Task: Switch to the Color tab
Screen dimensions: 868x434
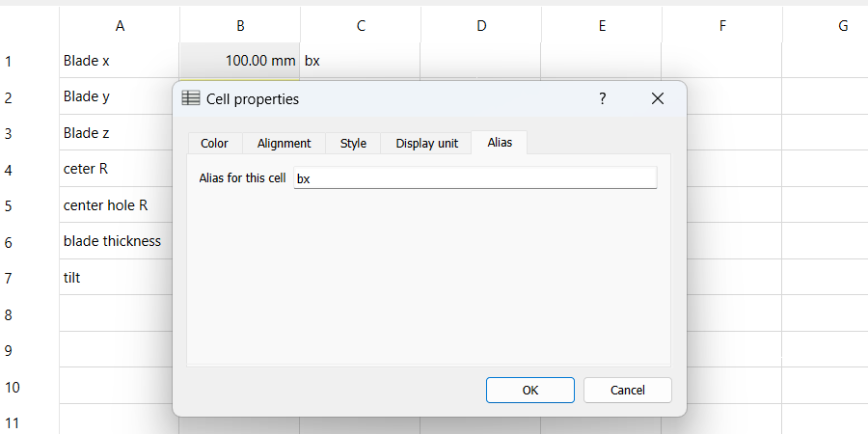Action: tap(214, 143)
